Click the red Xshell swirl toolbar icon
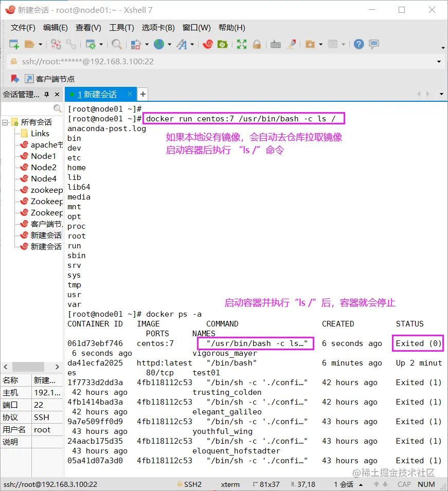Screen dimensions: 448x491 tap(207, 44)
